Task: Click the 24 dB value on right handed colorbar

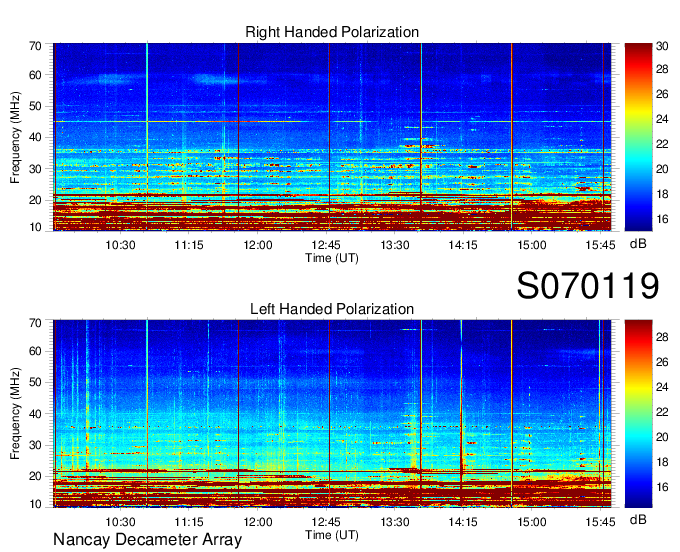Action: pos(662,119)
